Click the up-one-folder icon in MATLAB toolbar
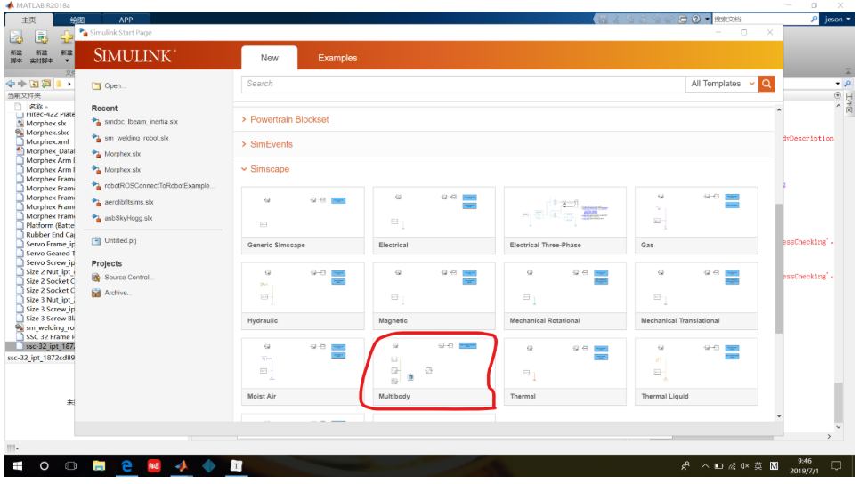Screen dimensions: 868x484 pos(35,85)
